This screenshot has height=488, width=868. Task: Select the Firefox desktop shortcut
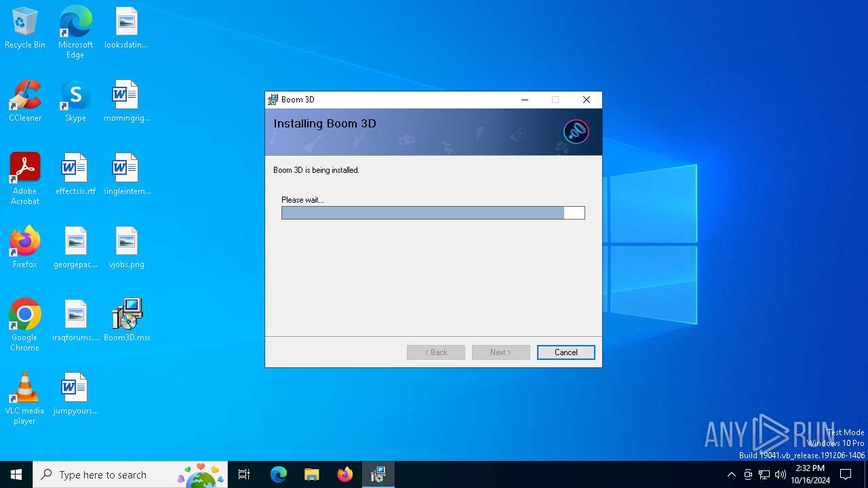(25, 248)
